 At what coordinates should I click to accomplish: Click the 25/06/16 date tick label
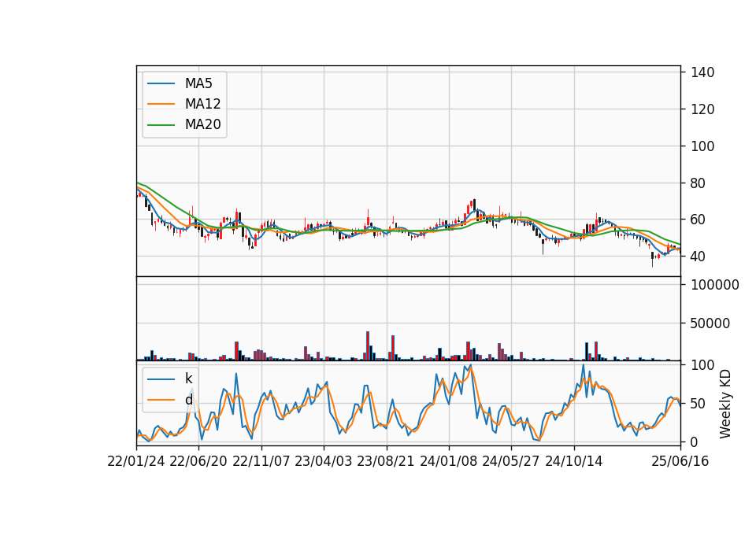[x=680, y=461]
